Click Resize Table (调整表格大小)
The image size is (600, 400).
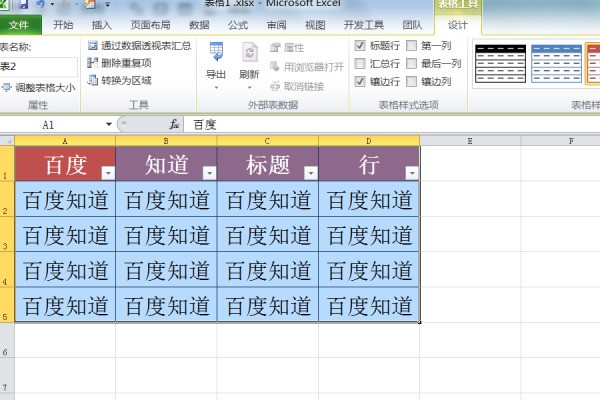(x=38, y=87)
